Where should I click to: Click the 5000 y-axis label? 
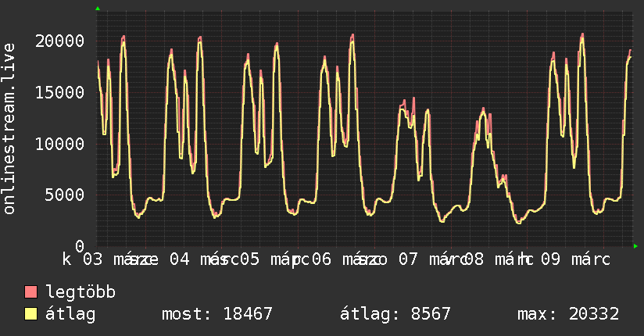(65, 195)
